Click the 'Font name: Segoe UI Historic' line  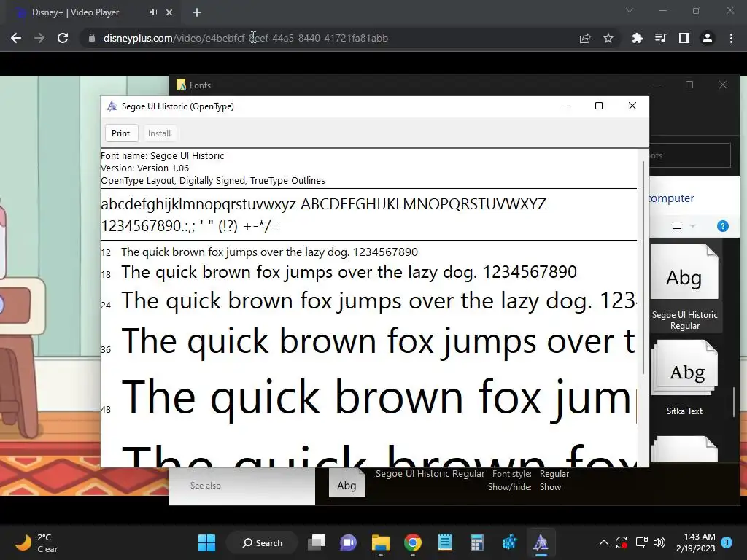point(163,156)
